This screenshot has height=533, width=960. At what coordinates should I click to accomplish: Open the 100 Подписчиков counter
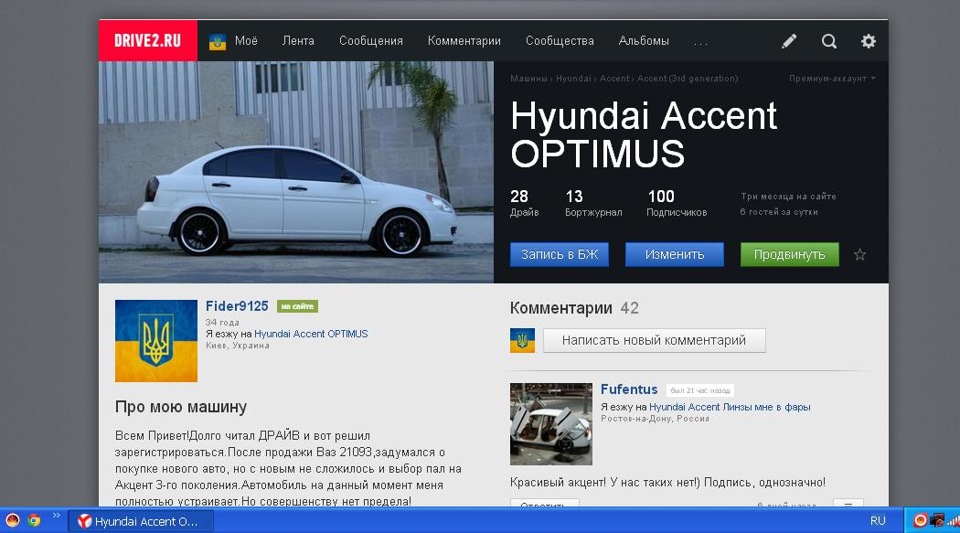point(677,203)
